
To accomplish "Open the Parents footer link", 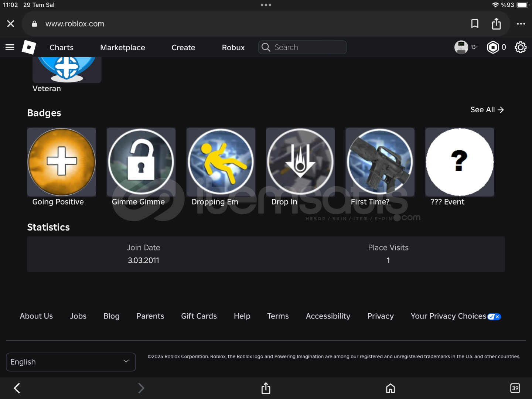I will 150,316.
